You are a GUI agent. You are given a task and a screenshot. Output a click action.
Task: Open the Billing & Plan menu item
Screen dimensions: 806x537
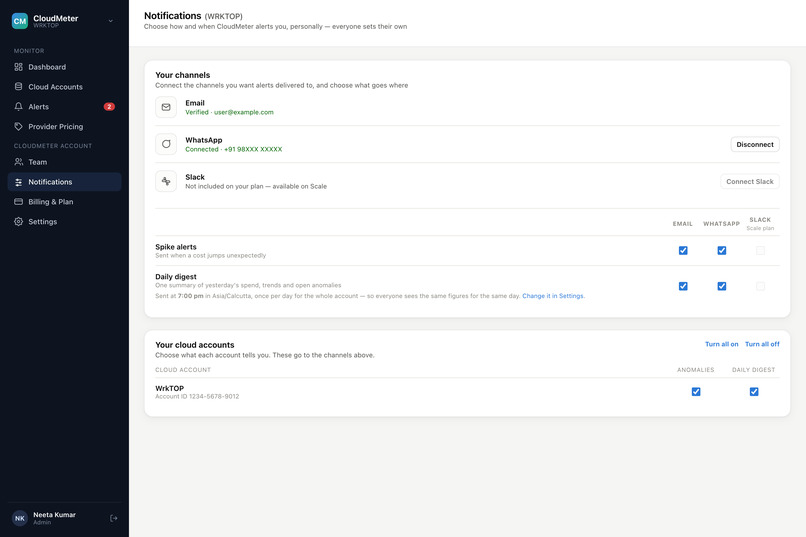(64, 202)
